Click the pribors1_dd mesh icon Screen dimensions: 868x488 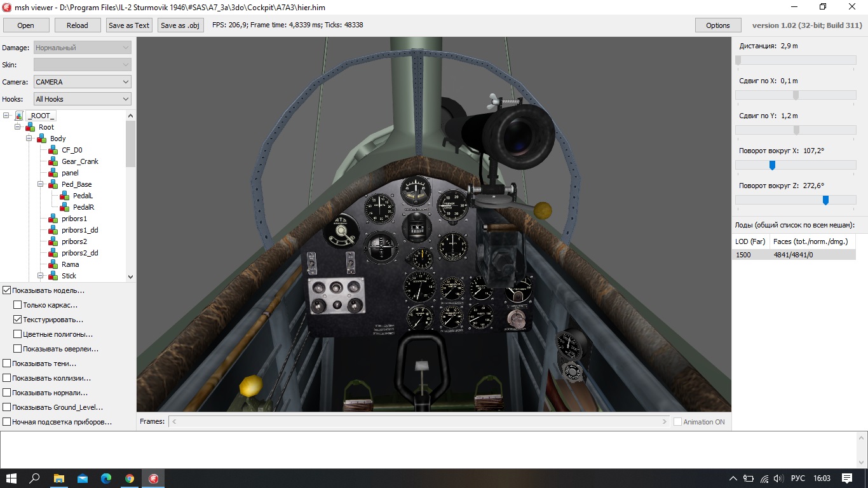(53, 230)
